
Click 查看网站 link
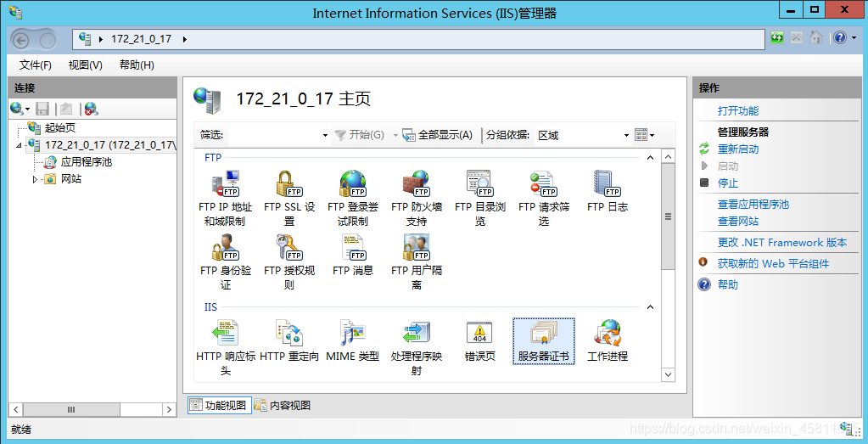tap(738, 221)
